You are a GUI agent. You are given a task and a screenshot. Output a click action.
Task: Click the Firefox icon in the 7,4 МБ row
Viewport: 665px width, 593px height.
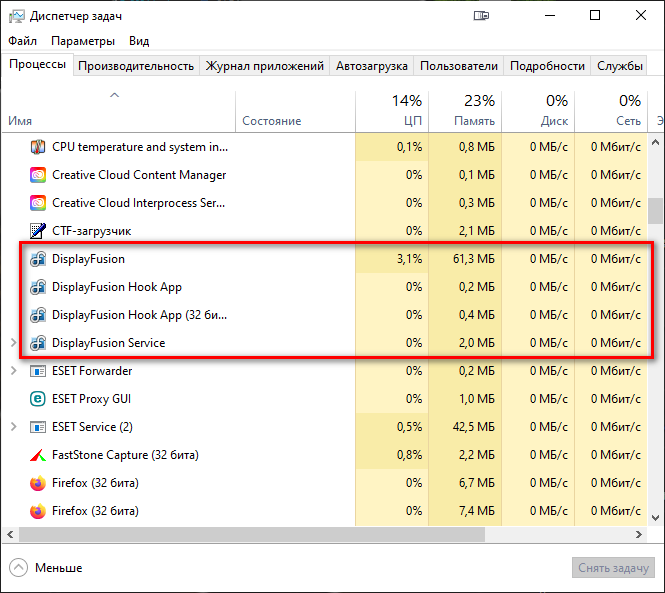point(38,511)
